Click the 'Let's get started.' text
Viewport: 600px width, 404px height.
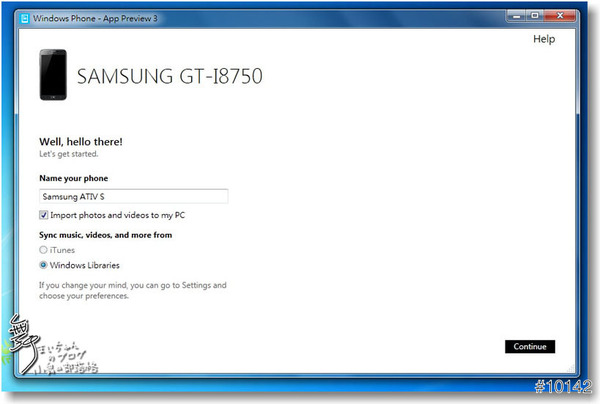[68, 154]
